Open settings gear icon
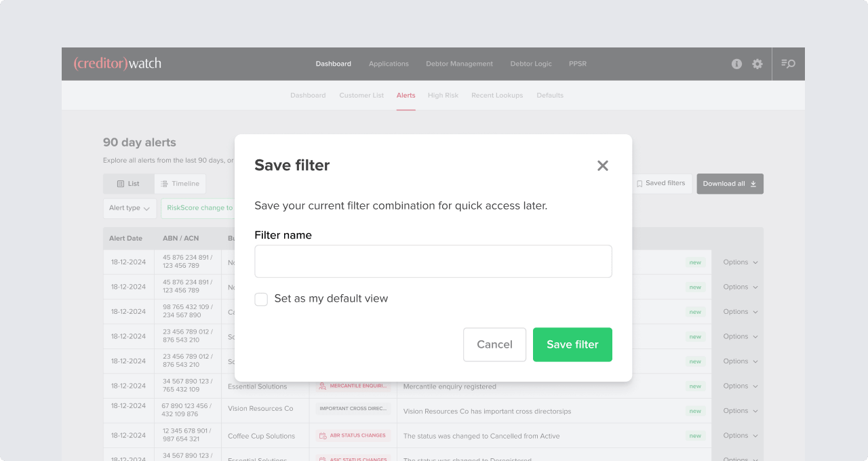The height and width of the screenshot is (461, 868). (x=757, y=64)
